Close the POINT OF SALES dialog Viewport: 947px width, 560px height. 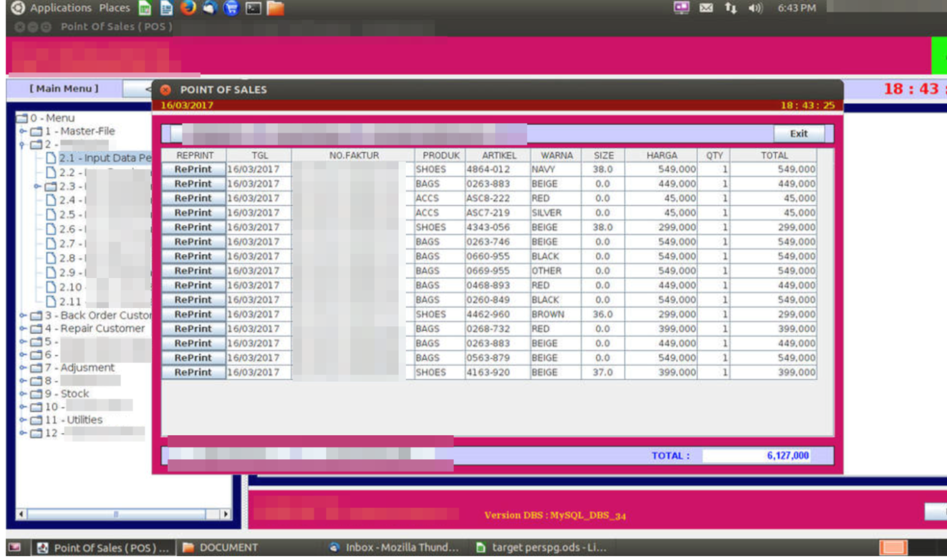(166, 90)
